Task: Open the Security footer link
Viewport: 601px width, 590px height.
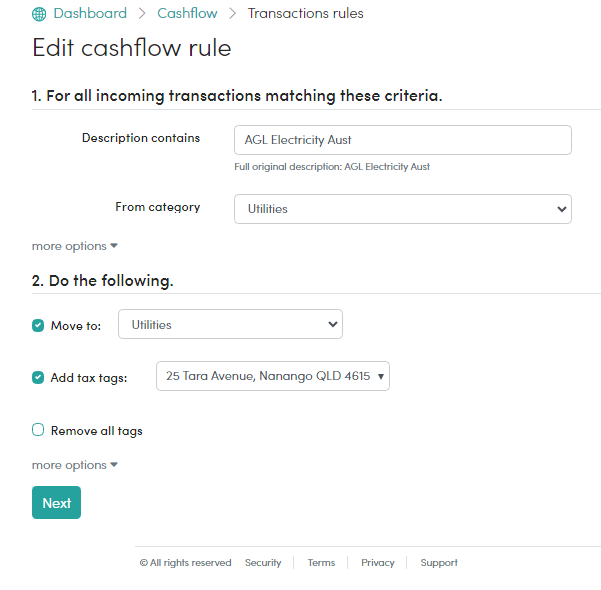Action: (263, 563)
